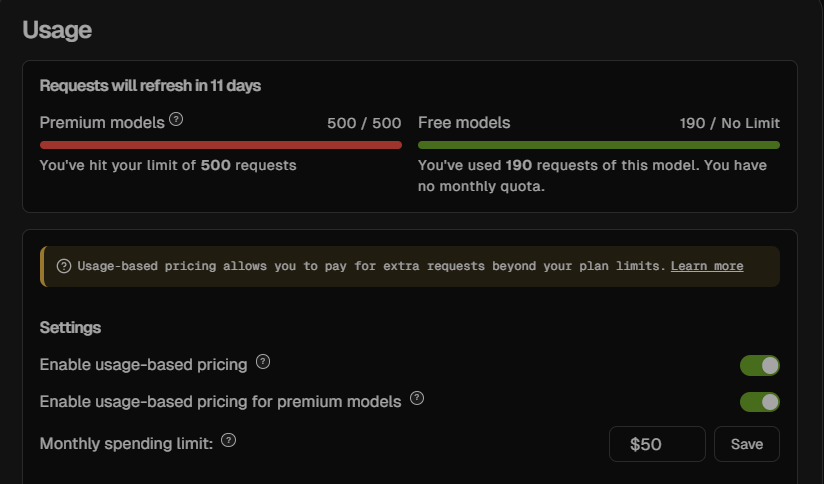
Task: Click the Requests will refresh in 11 days text
Action: (x=150, y=86)
